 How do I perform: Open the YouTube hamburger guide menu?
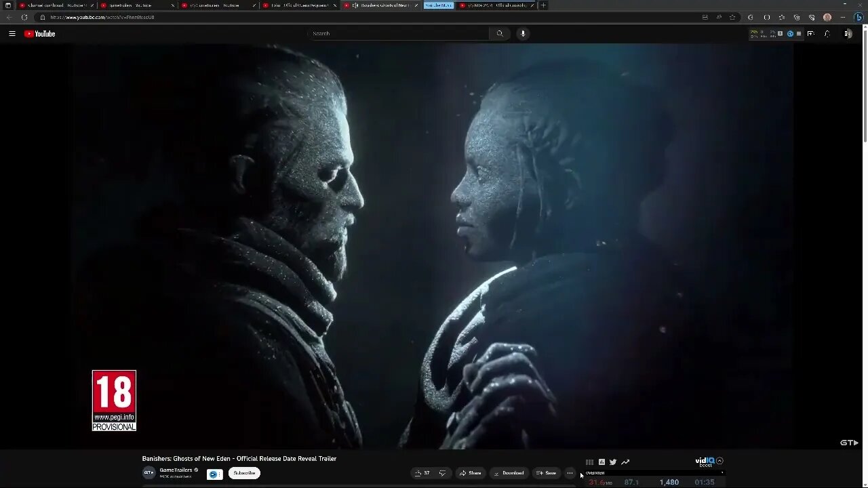[x=12, y=33]
